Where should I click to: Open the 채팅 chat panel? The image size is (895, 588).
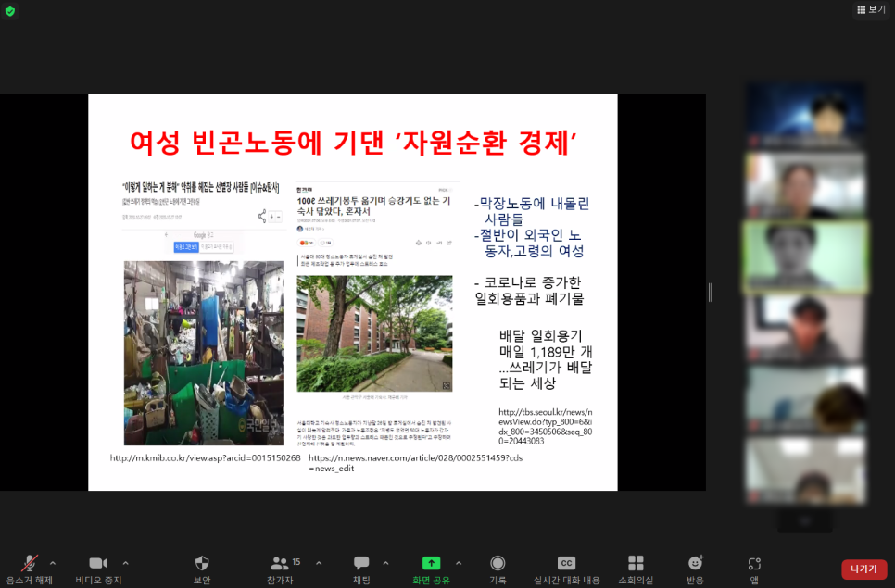coord(361,569)
